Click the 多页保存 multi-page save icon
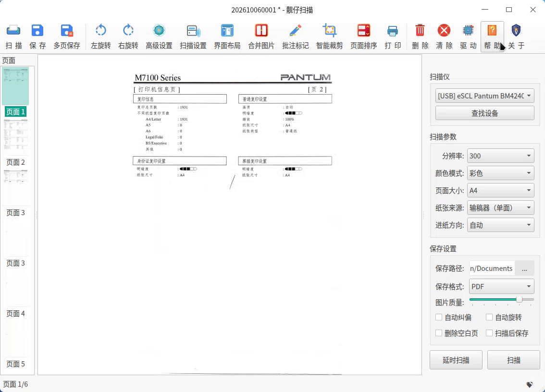The width and height of the screenshot is (545, 392). [x=67, y=37]
